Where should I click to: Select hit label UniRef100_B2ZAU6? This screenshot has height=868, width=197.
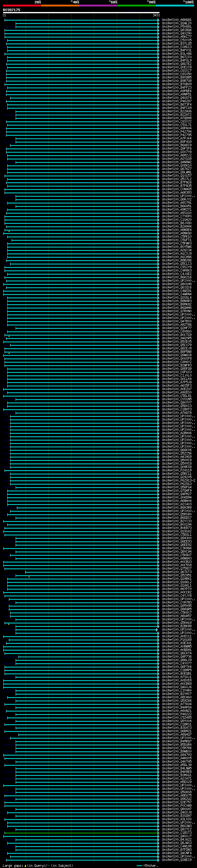[176, 111]
